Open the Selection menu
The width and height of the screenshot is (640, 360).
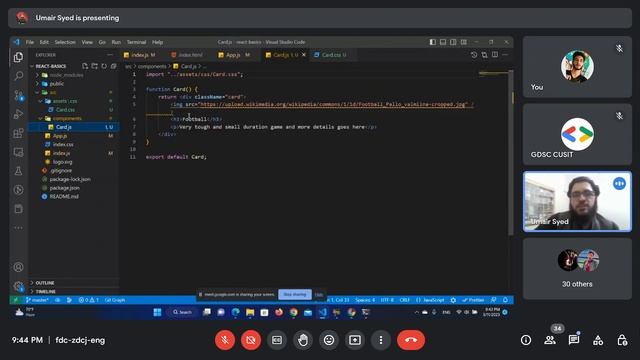click(65, 42)
